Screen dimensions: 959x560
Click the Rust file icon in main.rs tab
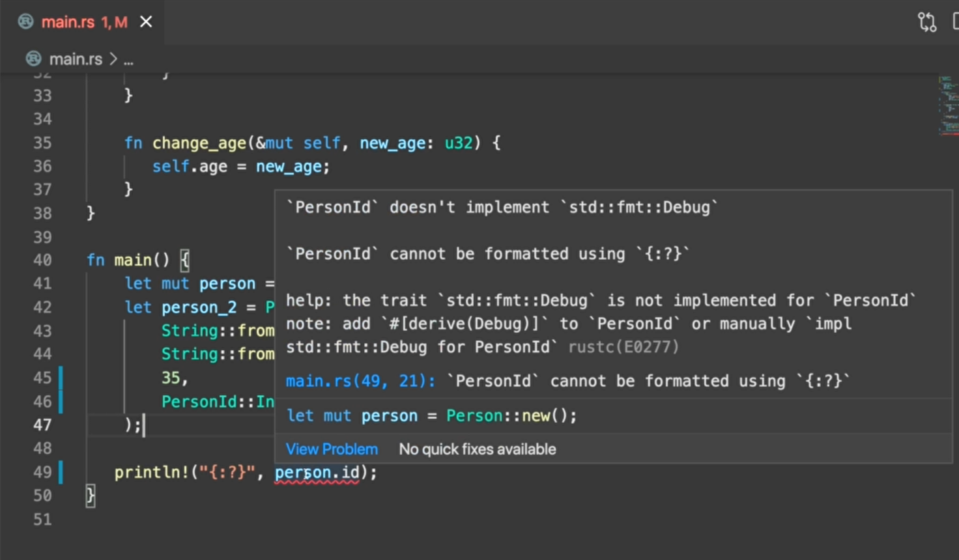pyautogui.click(x=25, y=22)
